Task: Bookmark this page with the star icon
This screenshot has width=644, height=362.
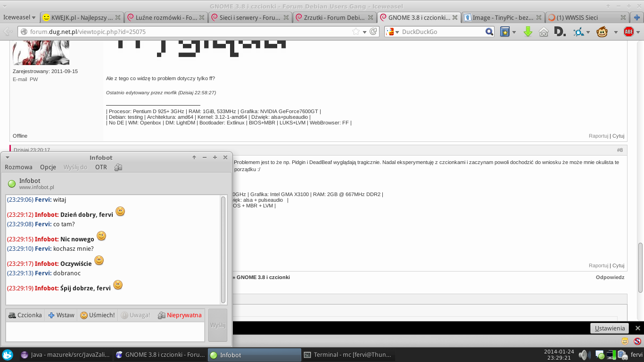Action: (x=356, y=32)
